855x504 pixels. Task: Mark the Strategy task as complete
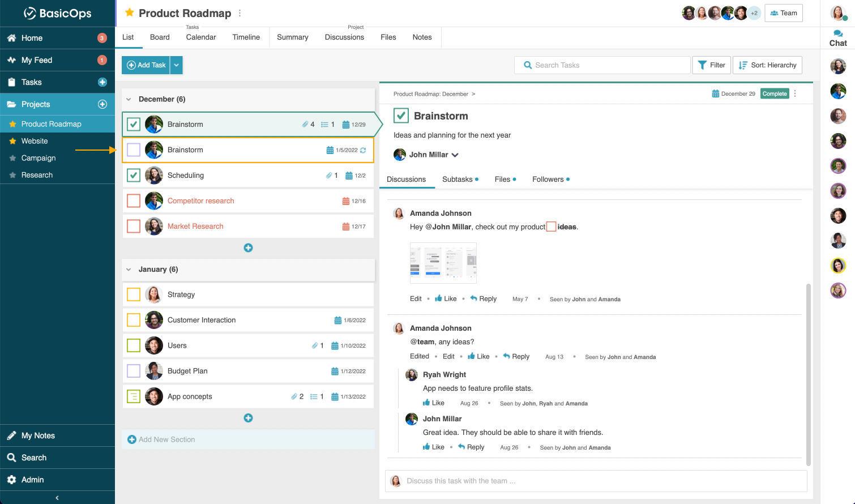pyautogui.click(x=134, y=294)
